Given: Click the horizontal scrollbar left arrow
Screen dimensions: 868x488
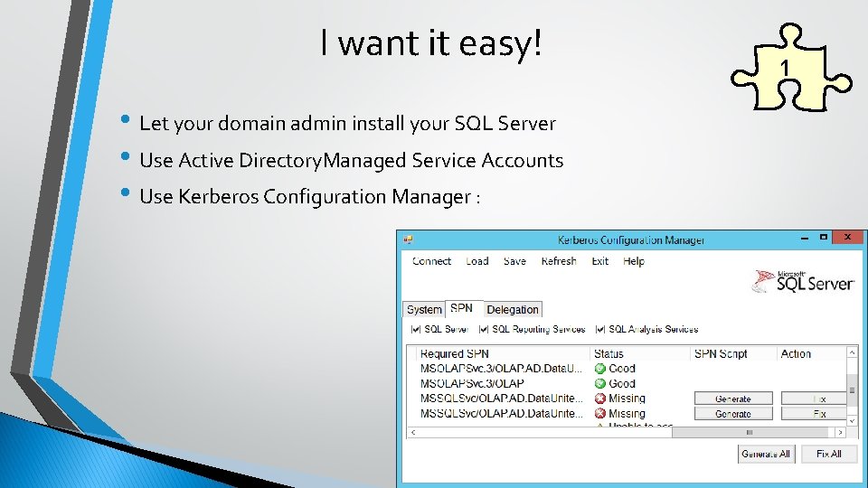Looking at the screenshot, I should pyautogui.click(x=413, y=433).
